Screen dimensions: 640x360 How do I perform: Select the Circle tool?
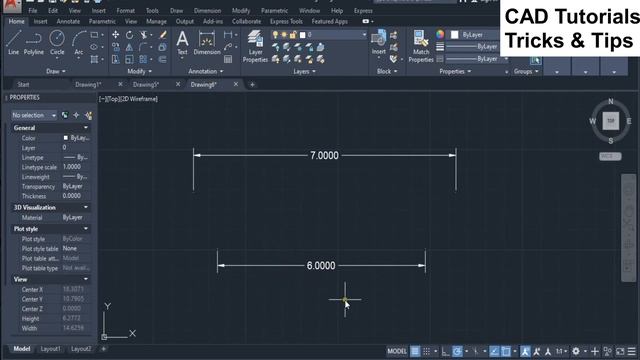(57, 42)
